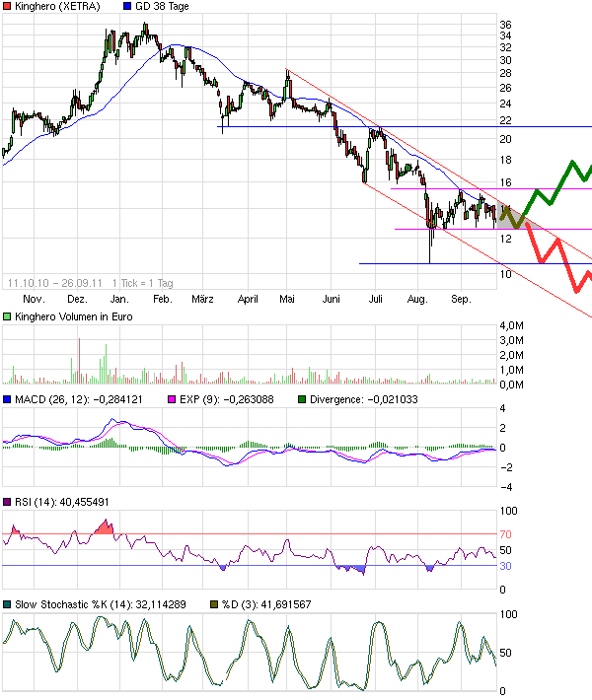Click the 'GD 38 Tage' legend label

coord(162,6)
